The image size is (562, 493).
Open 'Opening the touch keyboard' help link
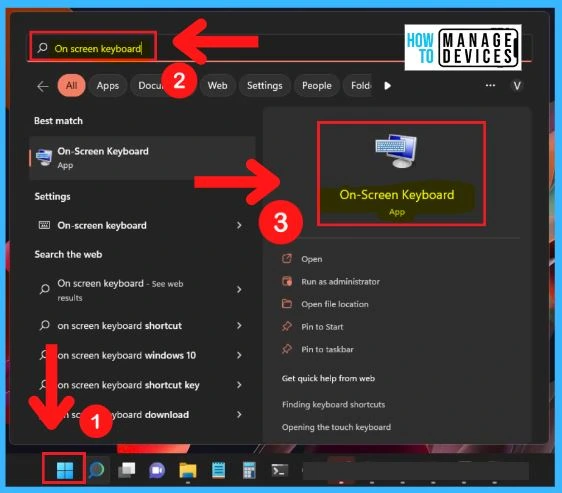point(336,427)
